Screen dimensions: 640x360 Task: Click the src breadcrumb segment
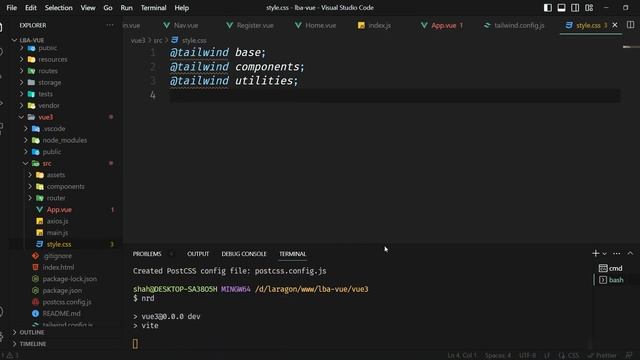(158, 40)
